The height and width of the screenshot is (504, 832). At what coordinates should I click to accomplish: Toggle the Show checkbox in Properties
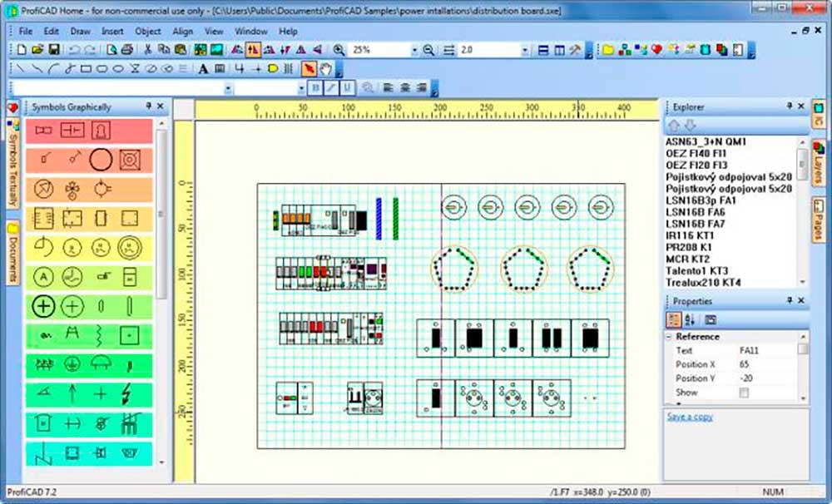tap(744, 393)
